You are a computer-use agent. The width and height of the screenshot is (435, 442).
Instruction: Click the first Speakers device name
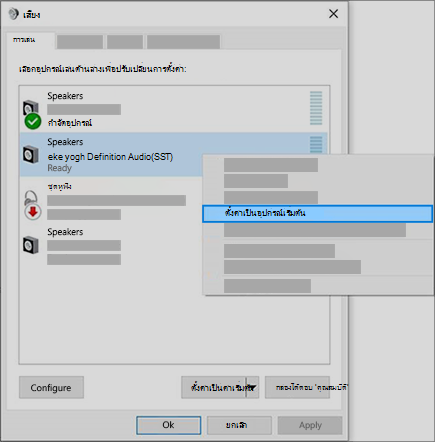[65, 96]
